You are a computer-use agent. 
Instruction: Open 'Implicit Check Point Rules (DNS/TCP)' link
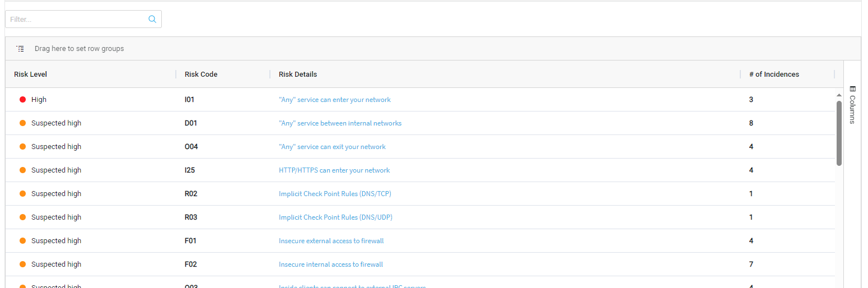click(x=334, y=194)
